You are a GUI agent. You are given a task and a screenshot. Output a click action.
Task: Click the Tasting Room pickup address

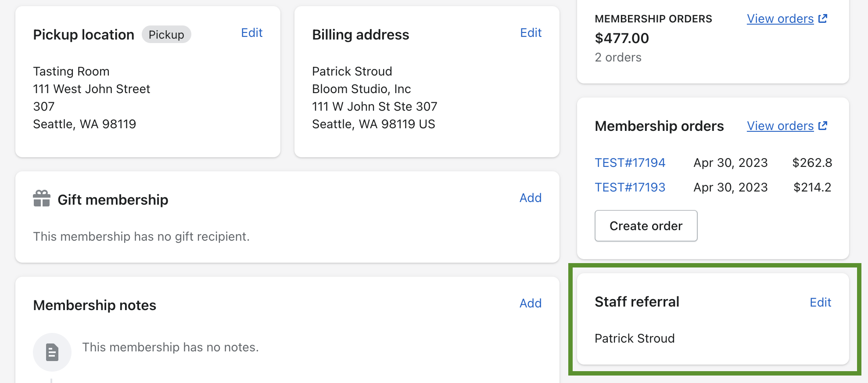(x=71, y=72)
